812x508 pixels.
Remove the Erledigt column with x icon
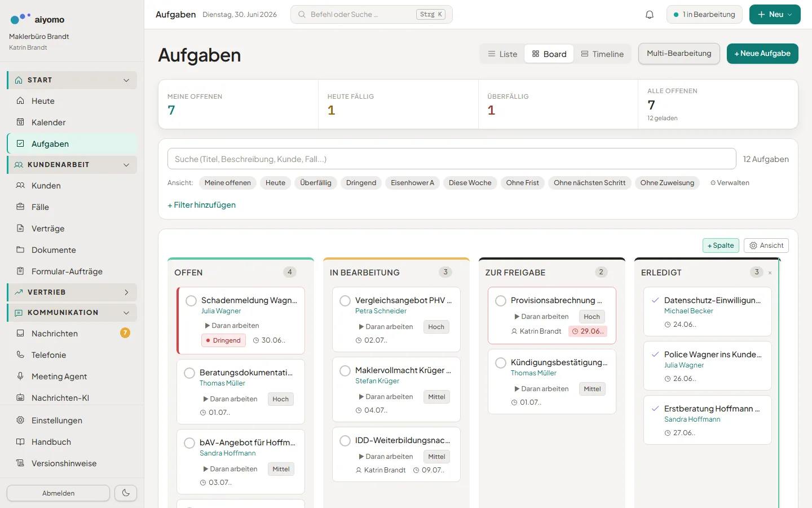coord(770,273)
